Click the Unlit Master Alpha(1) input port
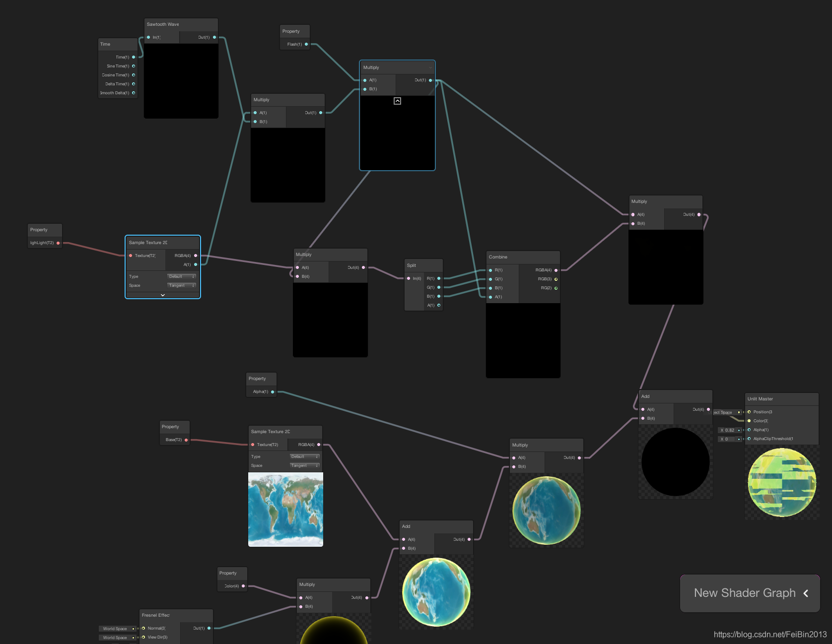Screen dimensions: 832x644 coord(749,430)
